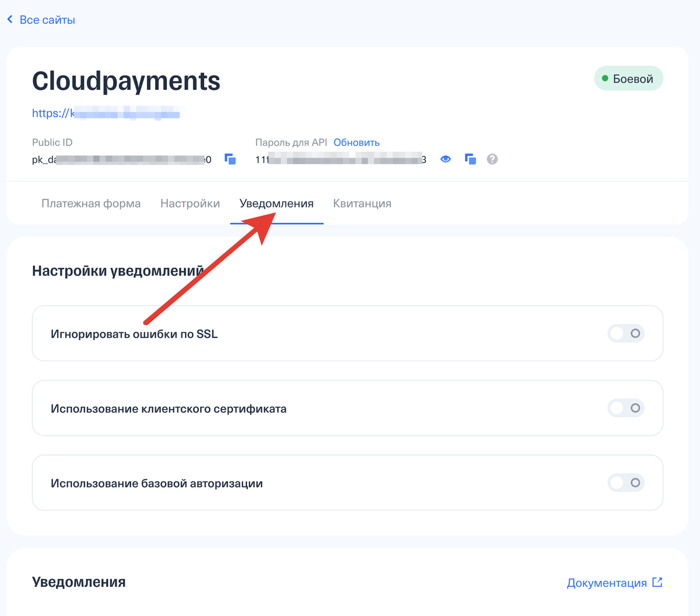The width and height of the screenshot is (700, 616).
Task: Switch to the Платежная форма tab
Action: (x=91, y=204)
